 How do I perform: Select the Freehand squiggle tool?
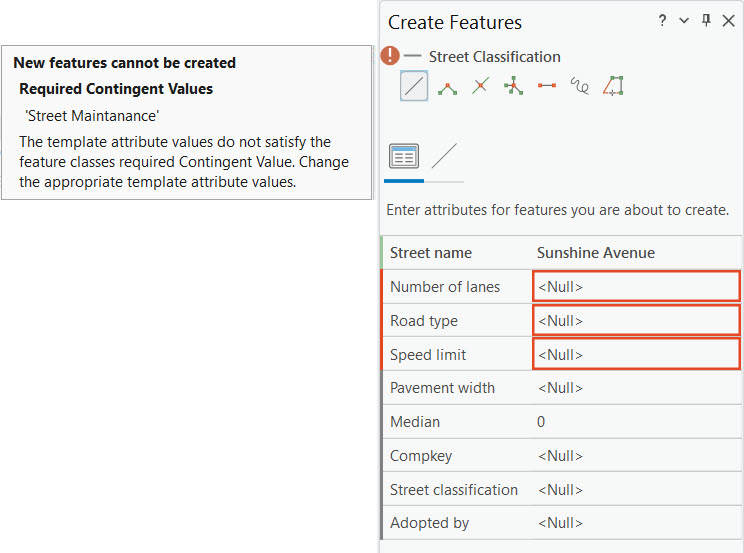coord(579,86)
